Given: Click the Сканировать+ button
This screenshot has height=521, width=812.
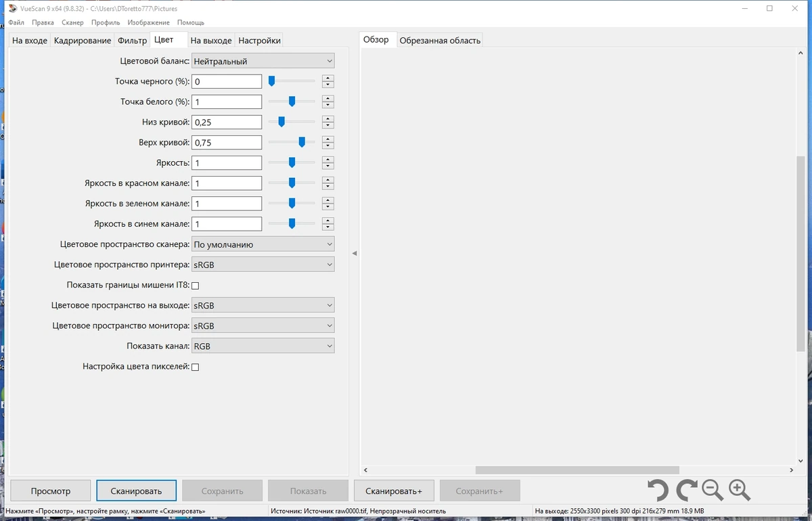Looking at the screenshot, I should coord(394,491).
